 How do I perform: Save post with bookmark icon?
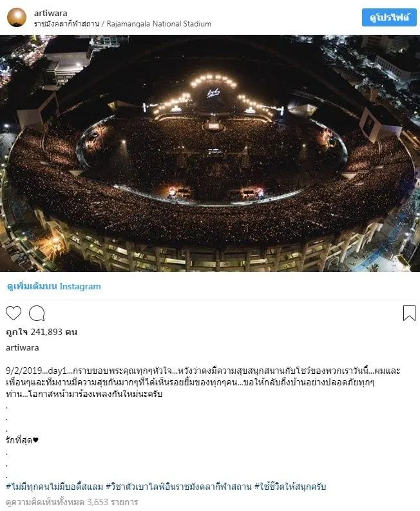pos(409,313)
